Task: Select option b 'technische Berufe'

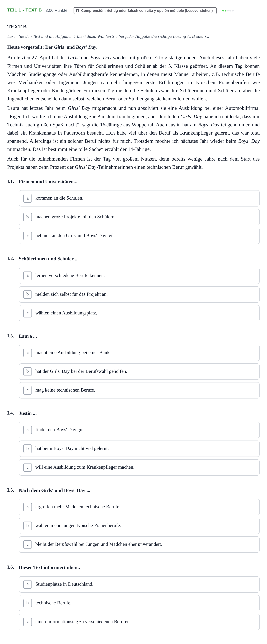Action: click(x=139, y=603)
